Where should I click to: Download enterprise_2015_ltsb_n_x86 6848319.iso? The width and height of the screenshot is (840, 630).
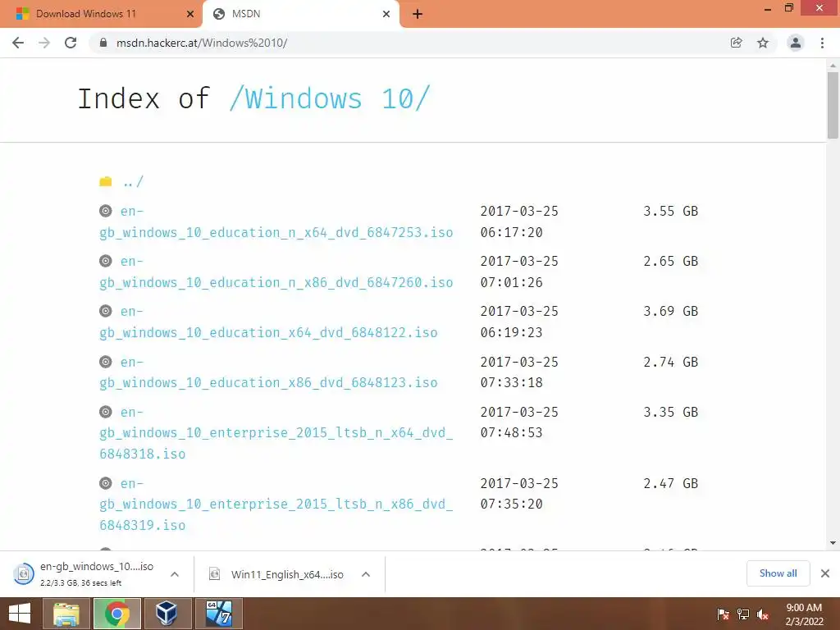[276, 504]
